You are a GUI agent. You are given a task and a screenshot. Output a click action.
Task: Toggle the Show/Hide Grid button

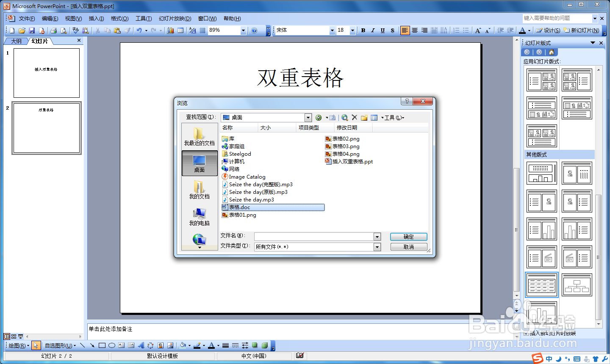coord(202,30)
